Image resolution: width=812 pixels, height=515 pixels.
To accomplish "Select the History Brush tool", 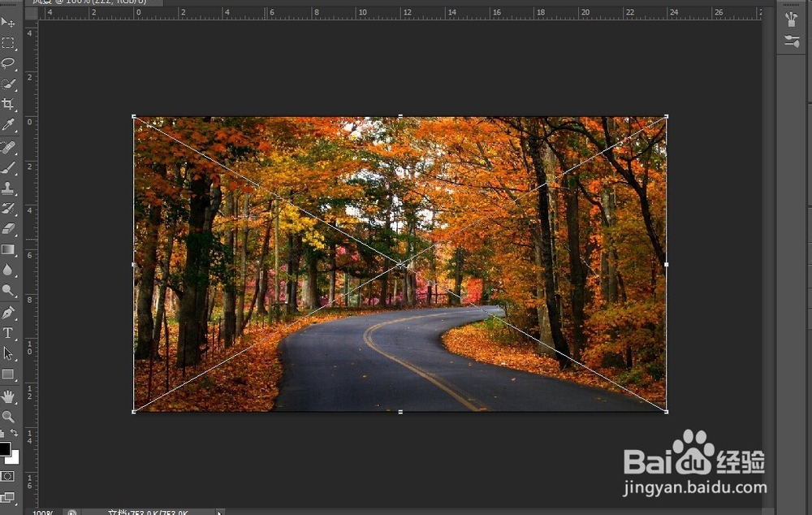I will [x=8, y=208].
